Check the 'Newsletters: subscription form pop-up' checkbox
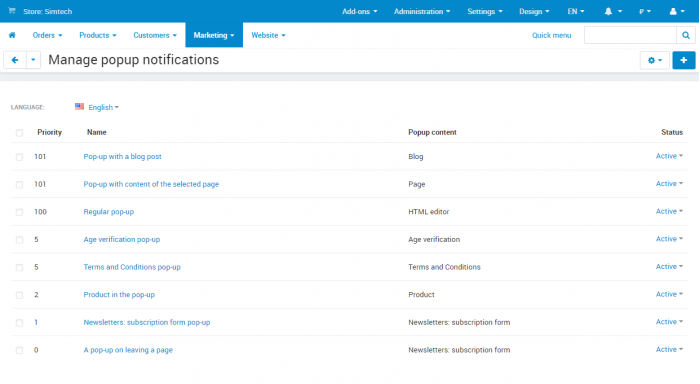 click(19, 323)
